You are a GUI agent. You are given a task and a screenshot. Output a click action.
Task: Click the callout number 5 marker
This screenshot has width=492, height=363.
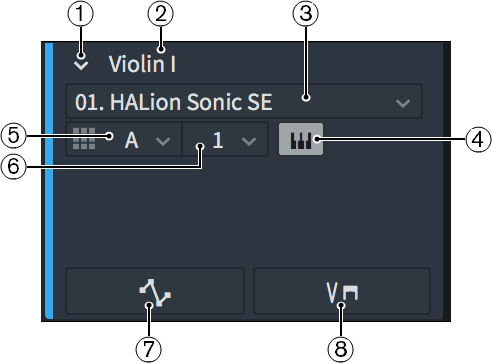point(13,136)
